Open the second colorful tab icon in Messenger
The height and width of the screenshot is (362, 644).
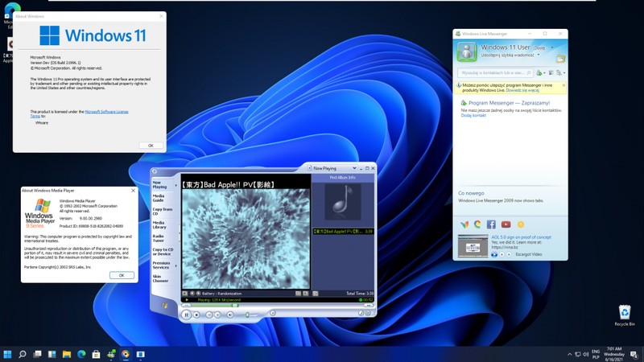(x=477, y=224)
